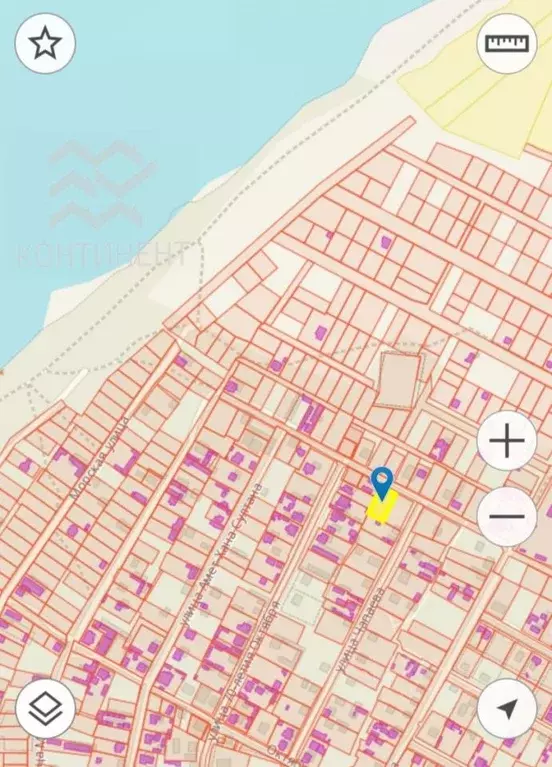Tap the улица Амет-Хана Султана label

[x=220, y=555]
